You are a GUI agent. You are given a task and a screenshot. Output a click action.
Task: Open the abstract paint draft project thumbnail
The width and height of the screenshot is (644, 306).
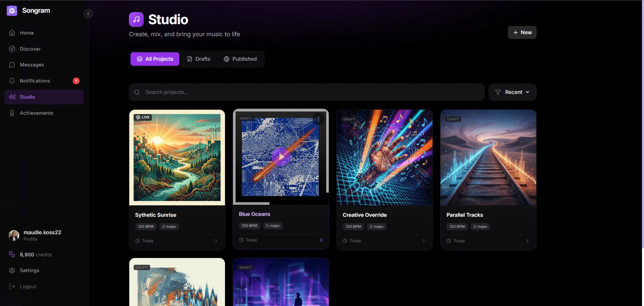(177, 282)
